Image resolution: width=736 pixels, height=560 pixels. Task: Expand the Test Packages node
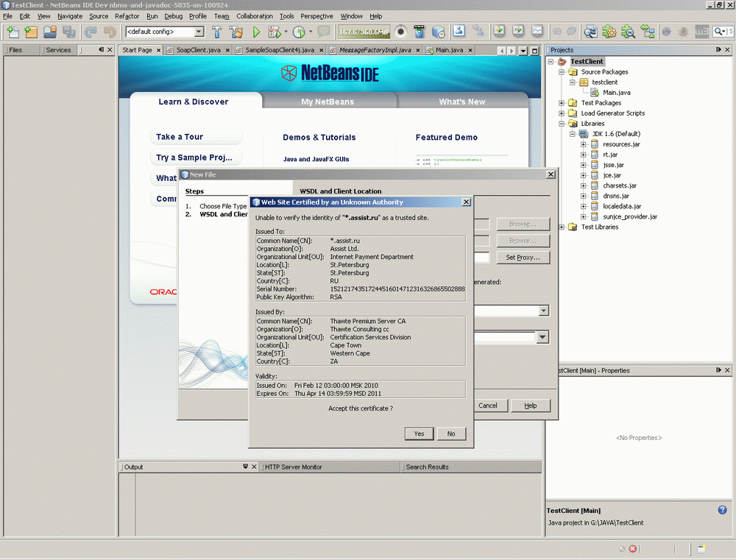562,103
